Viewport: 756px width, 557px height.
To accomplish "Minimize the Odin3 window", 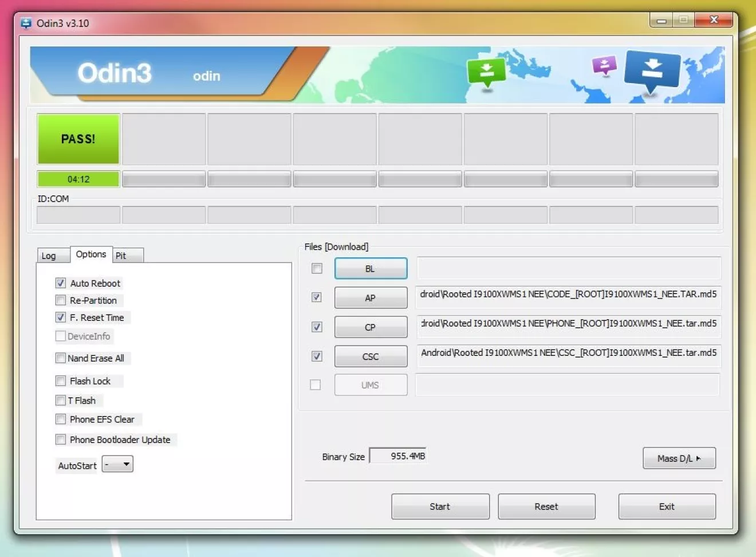I will (661, 20).
